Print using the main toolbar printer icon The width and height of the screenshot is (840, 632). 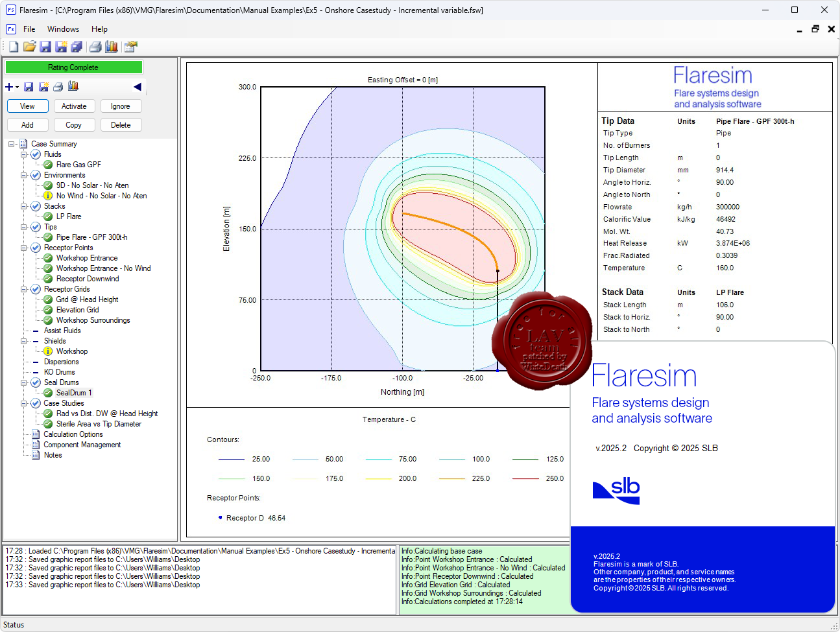click(x=95, y=47)
